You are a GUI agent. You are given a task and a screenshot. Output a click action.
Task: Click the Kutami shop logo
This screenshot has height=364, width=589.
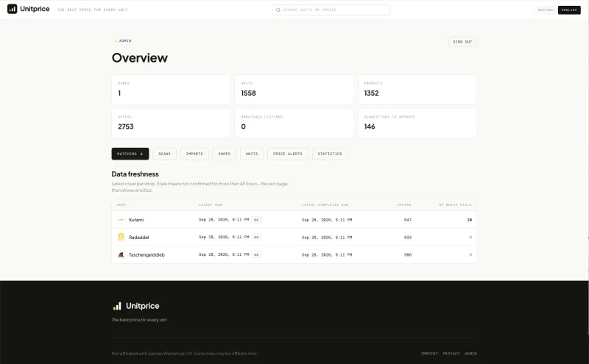pyautogui.click(x=121, y=220)
